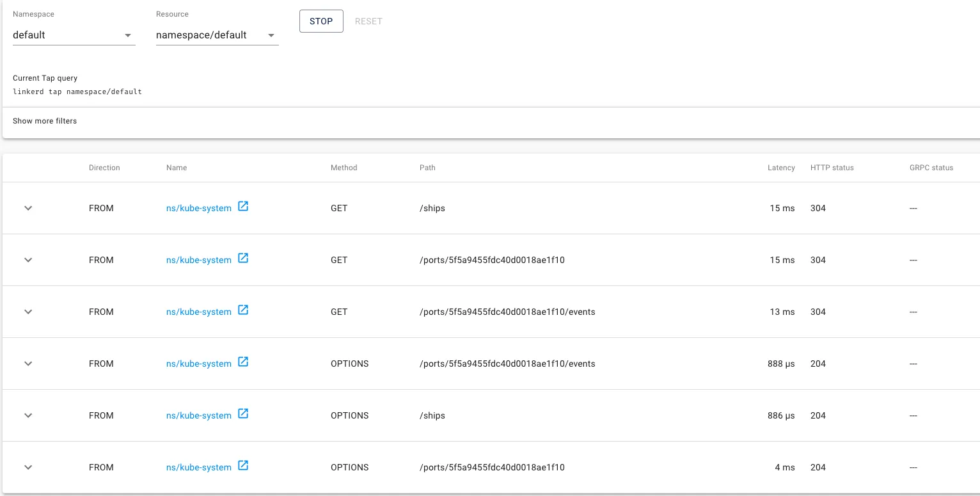The image size is (980, 496).
Task: Expand the OPTIONS /ships 886 µs row
Action: point(28,415)
